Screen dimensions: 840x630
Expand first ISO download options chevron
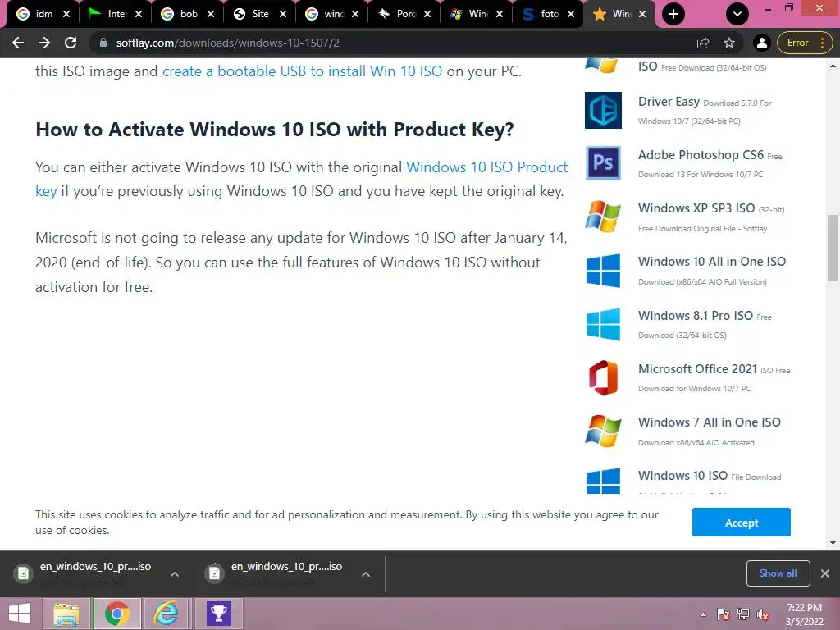coord(175,574)
